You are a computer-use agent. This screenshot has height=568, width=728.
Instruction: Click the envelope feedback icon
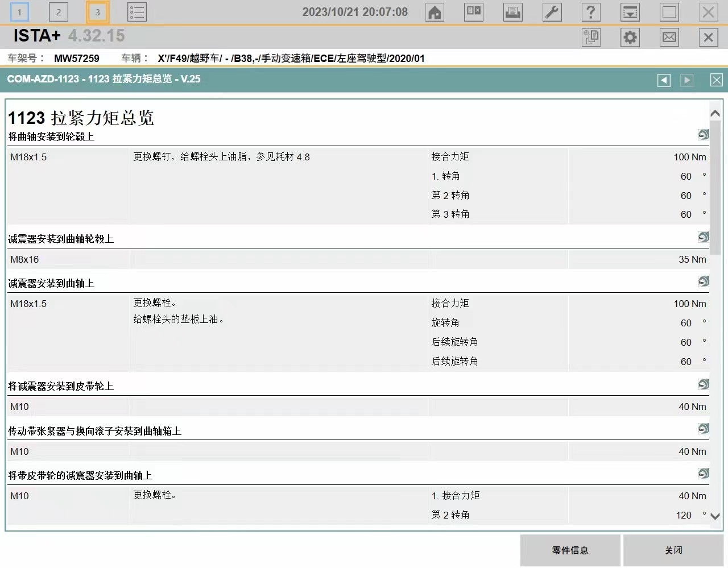pyautogui.click(x=669, y=37)
